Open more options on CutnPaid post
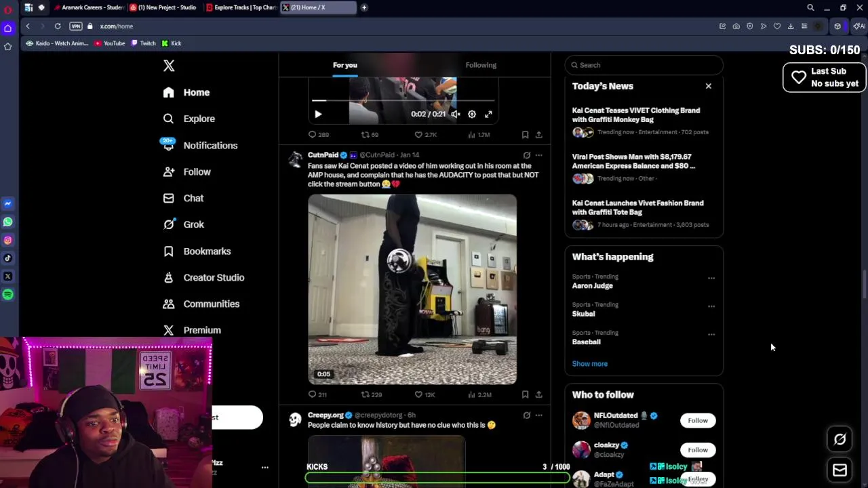The image size is (868, 488). tap(539, 155)
